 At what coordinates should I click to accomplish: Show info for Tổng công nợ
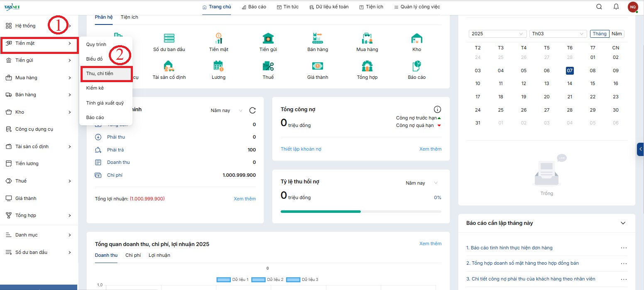pos(437,110)
